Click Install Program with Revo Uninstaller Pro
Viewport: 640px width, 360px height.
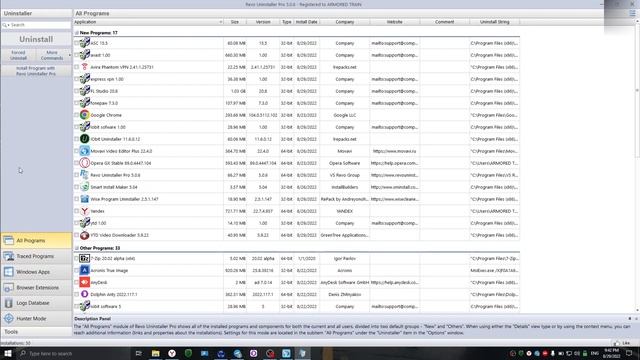coord(36,71)
